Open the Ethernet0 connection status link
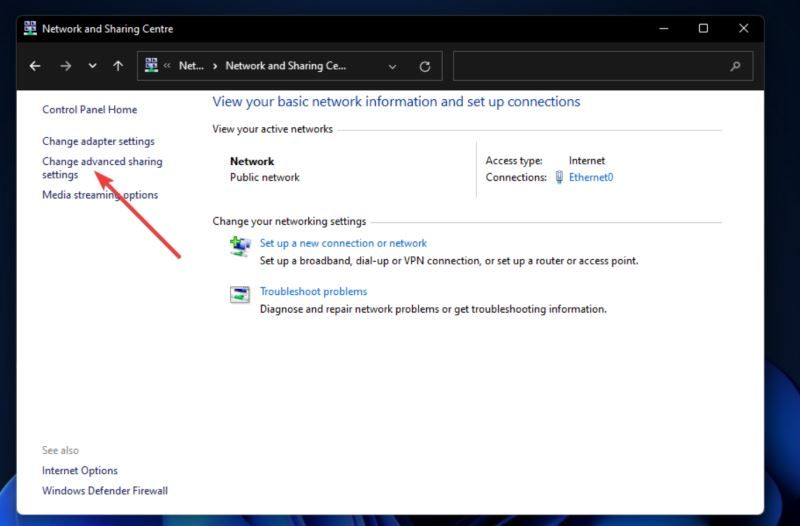Viewport: 800px width, 526px height. click(x=590, y=177)
